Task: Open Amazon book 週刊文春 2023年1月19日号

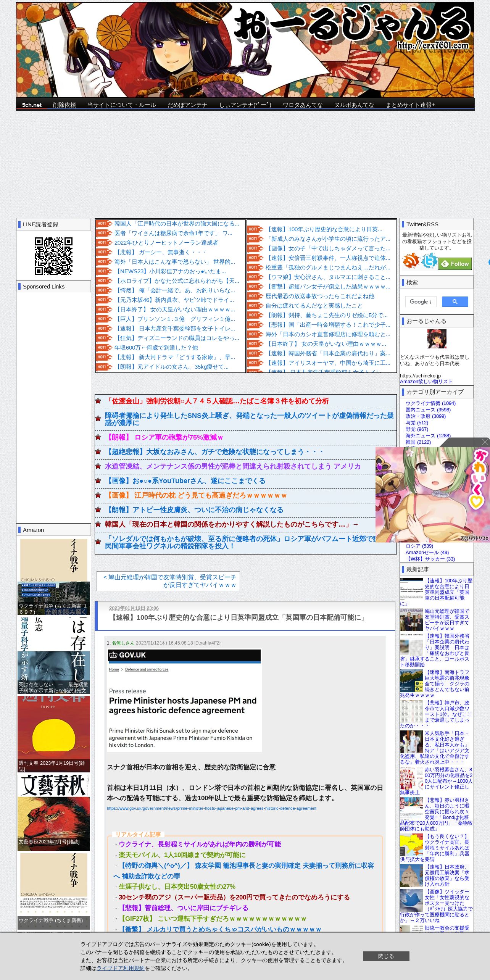Action: tap(54, 734)
